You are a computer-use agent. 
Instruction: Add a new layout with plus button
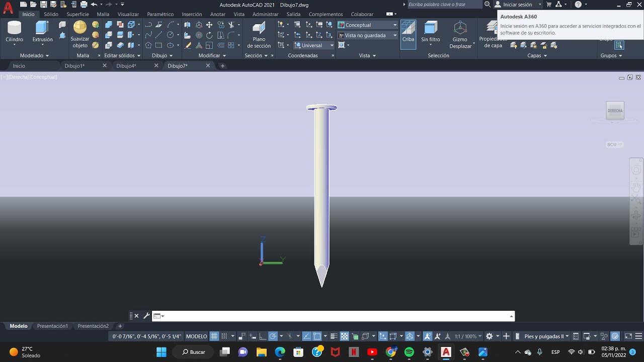[x=120, y=326]
